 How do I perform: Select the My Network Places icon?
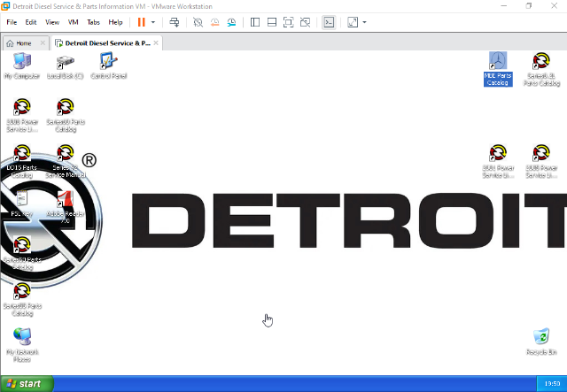click(22, 345)
